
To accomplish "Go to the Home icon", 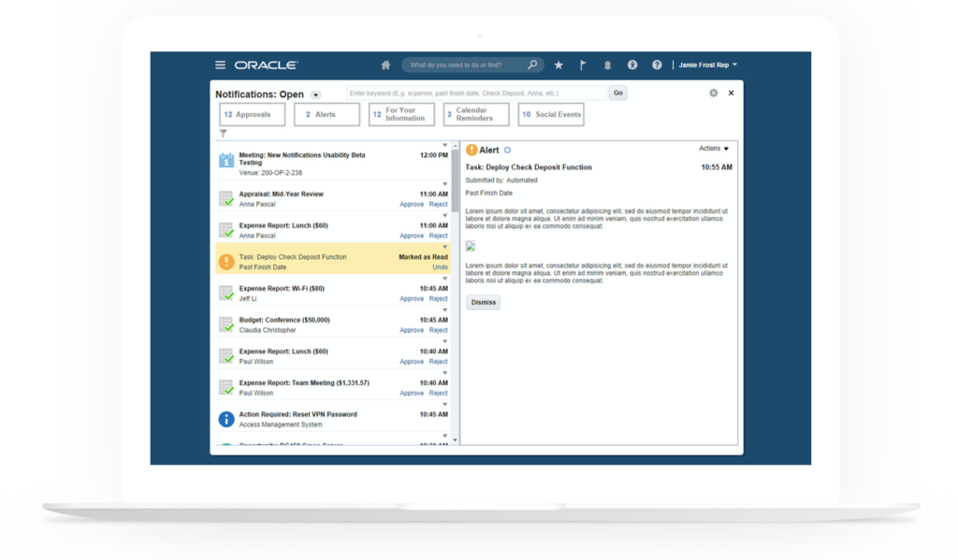I will [x=385, y=65].
